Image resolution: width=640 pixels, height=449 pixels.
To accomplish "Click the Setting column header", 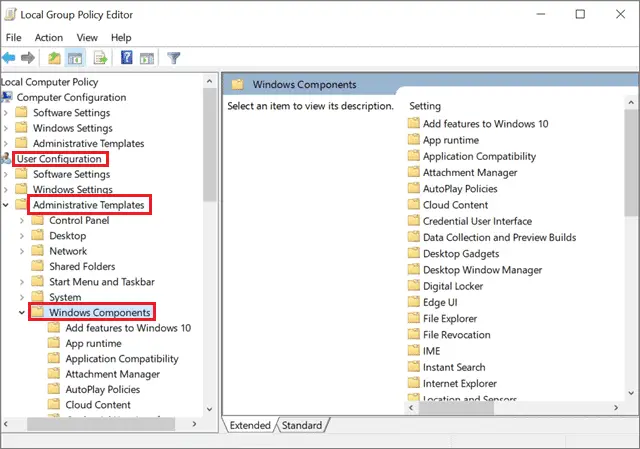I will (425, 106).
